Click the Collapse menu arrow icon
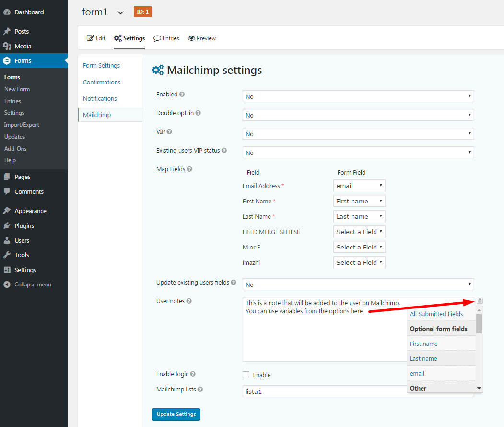This screenshot has width=504, height=427. pos(7,285)
